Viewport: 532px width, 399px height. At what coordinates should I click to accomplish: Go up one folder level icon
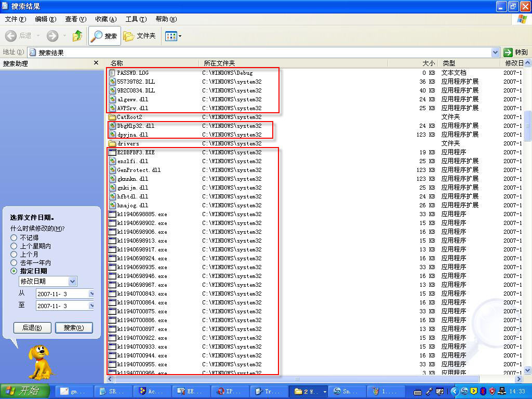pyautogui.click(x=77, y=36)
